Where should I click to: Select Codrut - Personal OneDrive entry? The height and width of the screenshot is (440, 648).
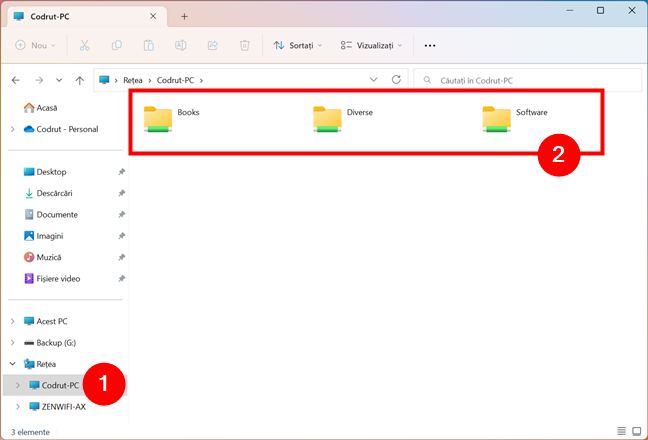(61, 129)
